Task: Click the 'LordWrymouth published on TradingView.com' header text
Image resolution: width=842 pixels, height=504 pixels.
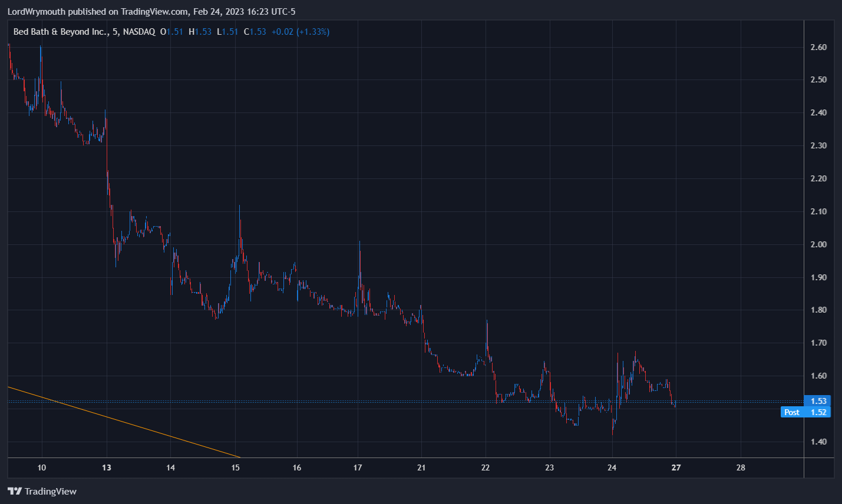Action: pyautogui.click(x=98, y=11)
